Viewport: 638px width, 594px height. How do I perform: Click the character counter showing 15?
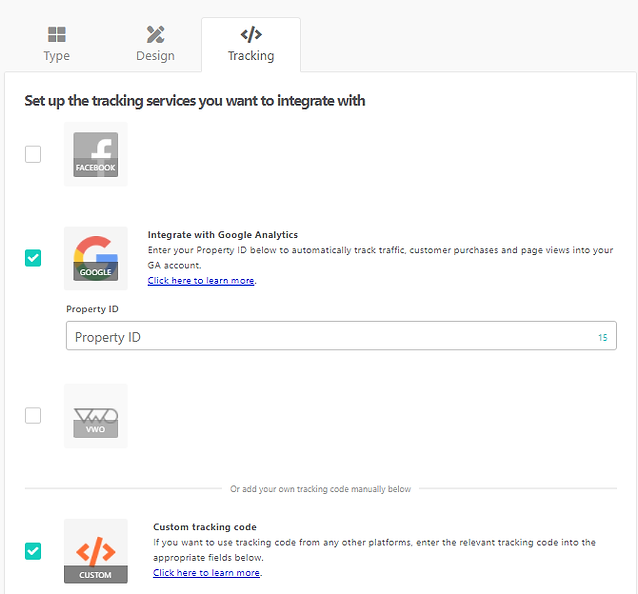coord(603,338)
